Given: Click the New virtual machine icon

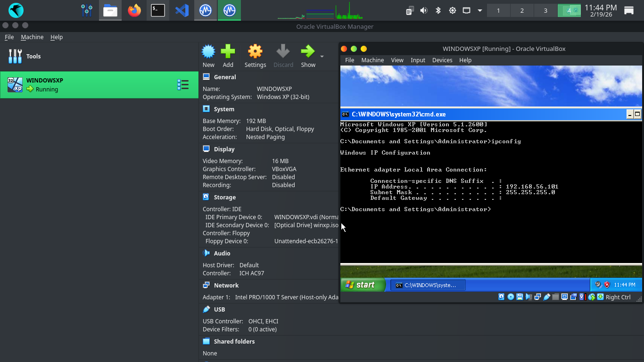Looking at the screenshot, I should pyautogui.click(x=208, y=52).
